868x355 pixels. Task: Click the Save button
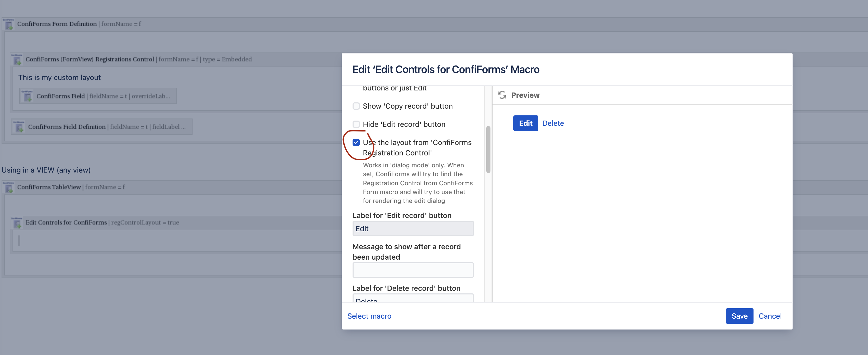pyautogui.click(x=739, y=316)
